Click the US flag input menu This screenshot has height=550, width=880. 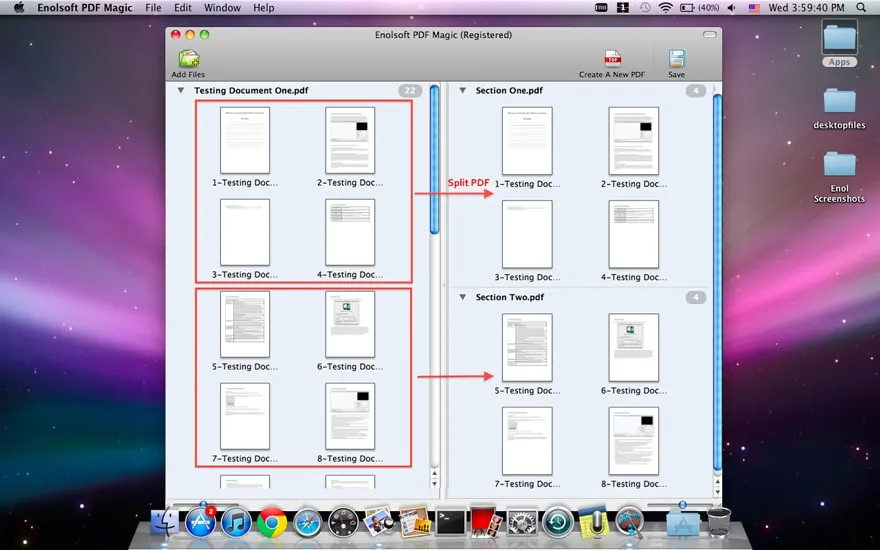[x=754, y=8]
